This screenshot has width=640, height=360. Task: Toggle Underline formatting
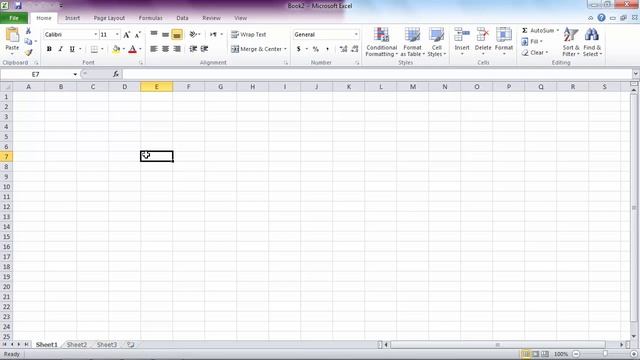coord(72,49)
